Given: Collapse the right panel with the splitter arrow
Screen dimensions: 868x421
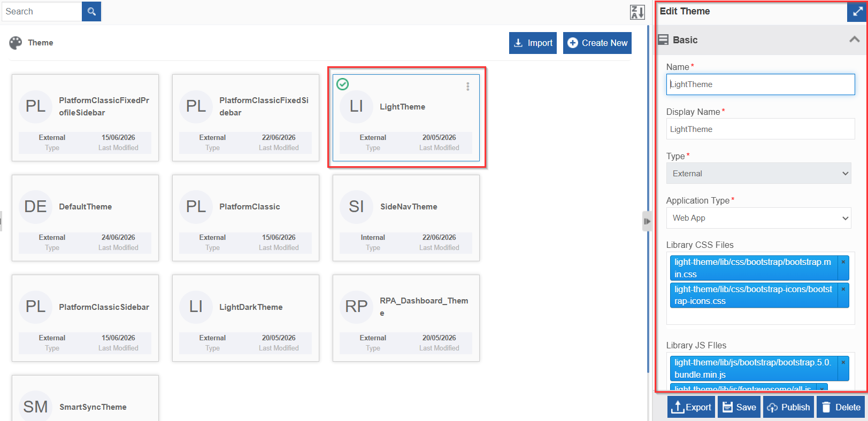Looking at the screenshot, I should point(647,221).
